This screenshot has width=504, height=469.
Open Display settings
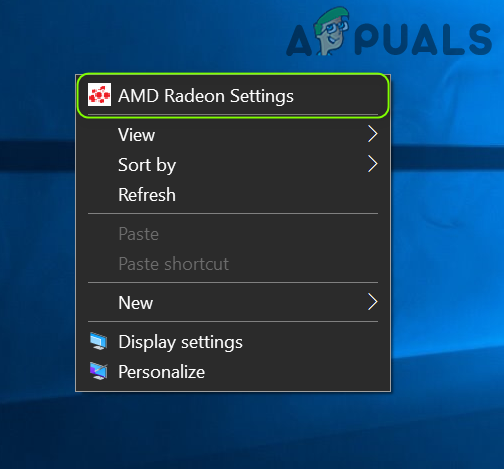(x=233, y=342)
